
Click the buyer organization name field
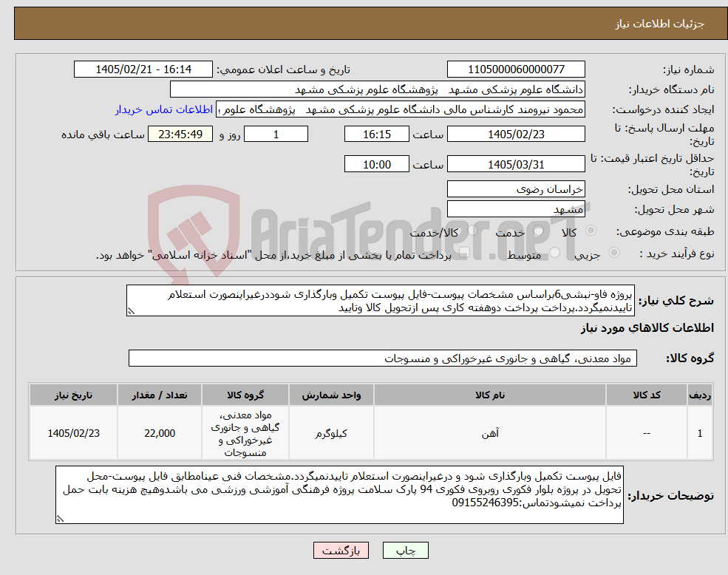(x=378, y=89)
